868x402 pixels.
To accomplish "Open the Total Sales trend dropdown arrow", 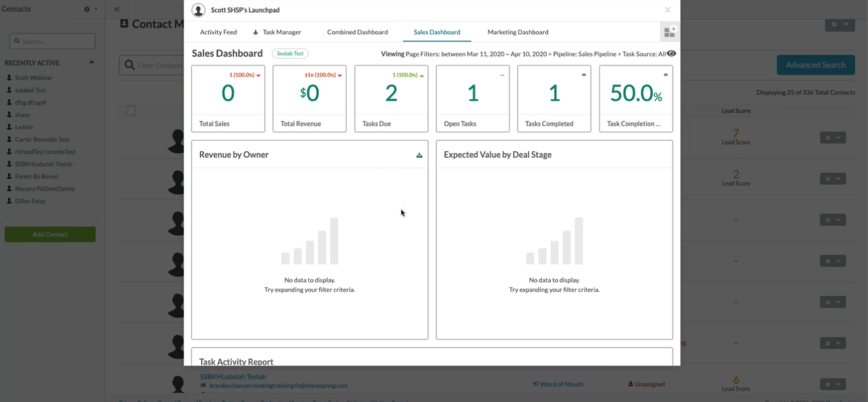I will point(258,76).
